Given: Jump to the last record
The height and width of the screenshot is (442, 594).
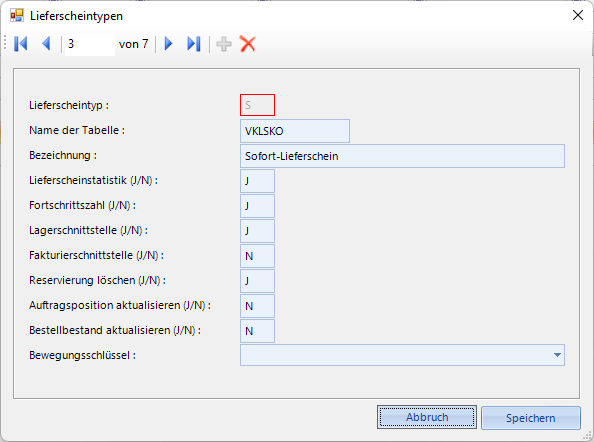Looking at the screenshot, I should click(x=194, y=44).
